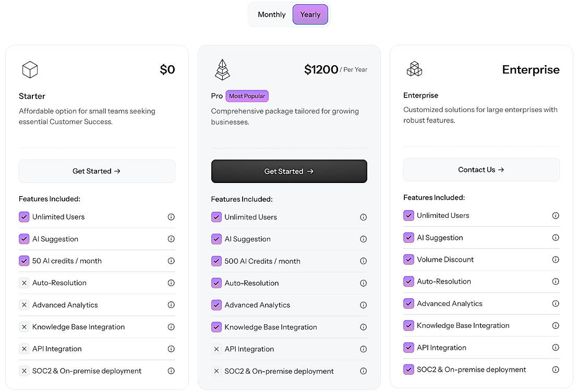The width and height of the screenshot is (578, 392).
Task: Open info for Starter Auto-Resolution
Action: point(171,283)
